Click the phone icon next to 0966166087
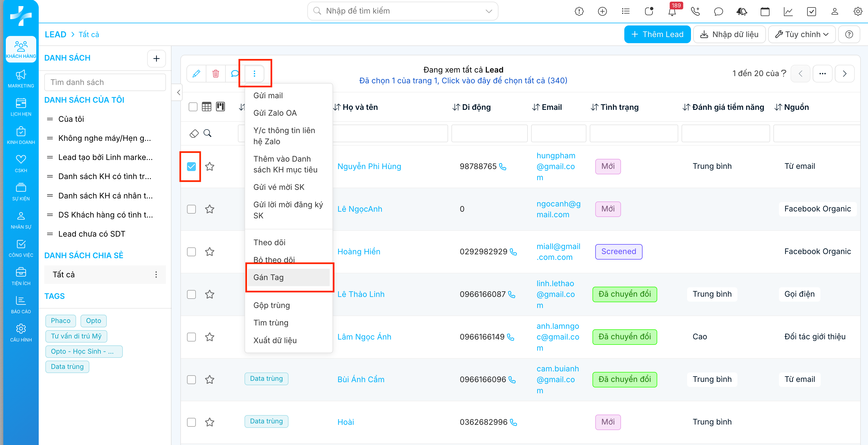The width and height of the screenshot is (868, 445). coord(511,295)
